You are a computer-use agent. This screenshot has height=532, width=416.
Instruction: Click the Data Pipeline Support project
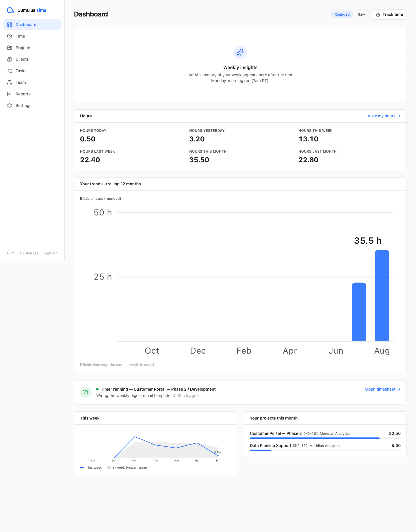pos(270,446)
